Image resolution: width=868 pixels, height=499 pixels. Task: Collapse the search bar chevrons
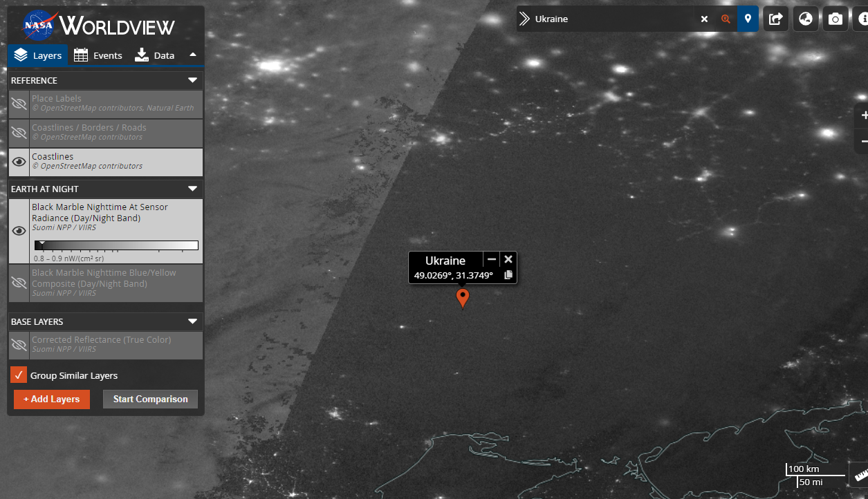tap(524, 19)
